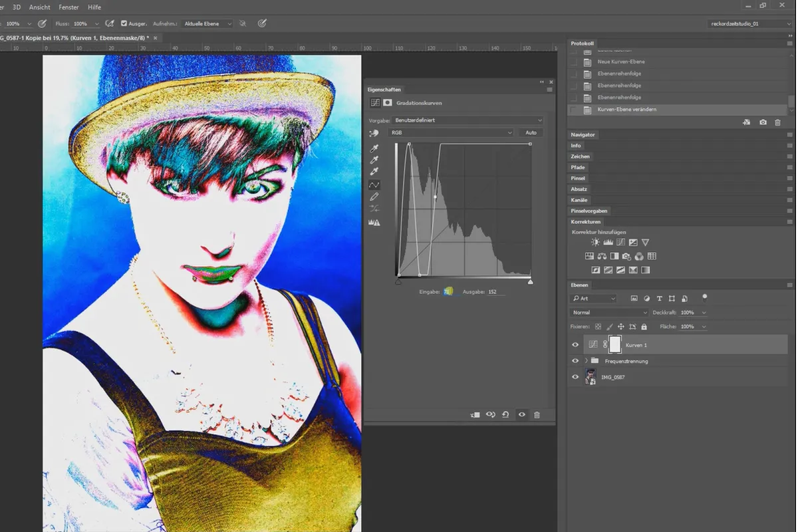Add a Levels adjustment from Korrekturen

608,243
